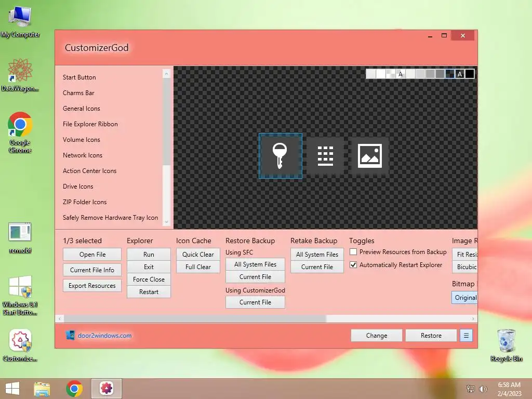
Task: Select Drive Icons category
Action: [x=78, y=187]
